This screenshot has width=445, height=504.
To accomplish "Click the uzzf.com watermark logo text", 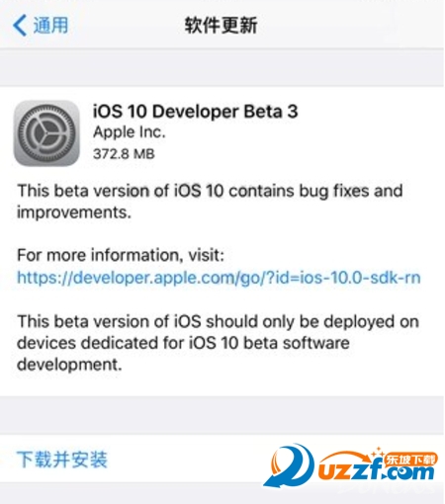I will pos(376,471).
